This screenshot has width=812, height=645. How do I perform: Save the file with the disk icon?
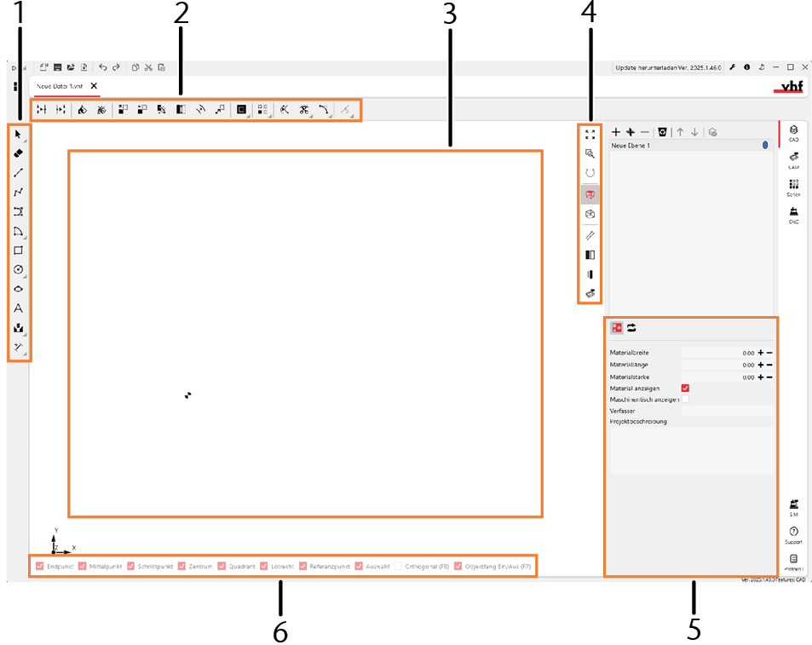tap(57, 67)
